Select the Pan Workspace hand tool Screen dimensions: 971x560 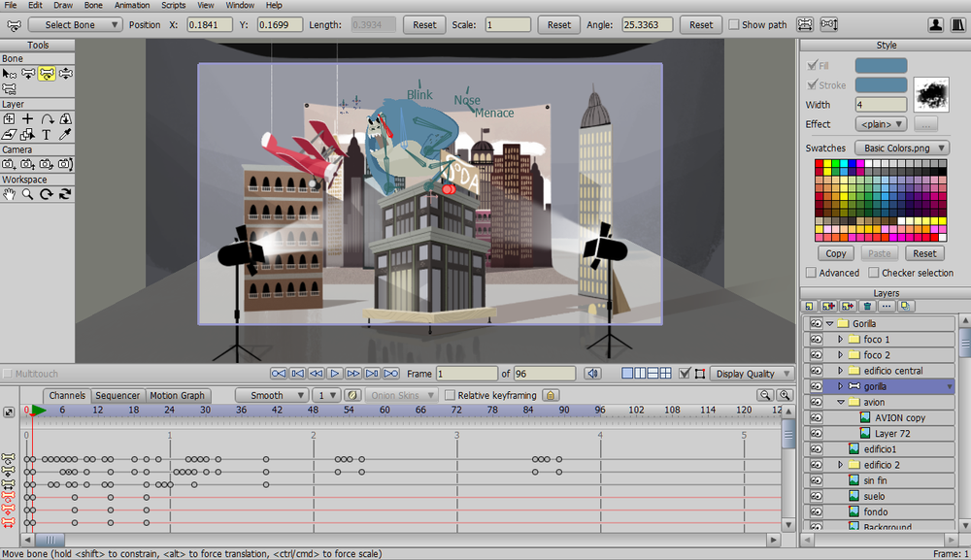[x=10, y=194]
